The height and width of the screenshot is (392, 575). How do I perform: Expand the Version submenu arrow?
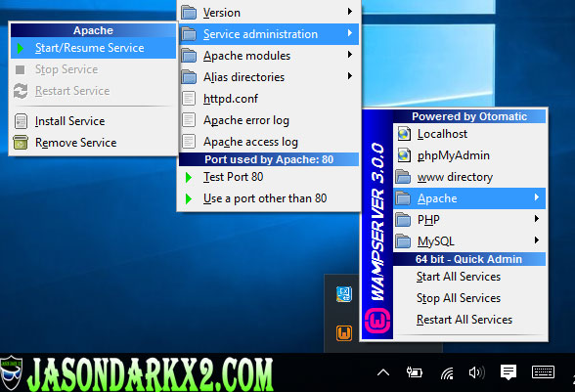(x=350, y=12)
